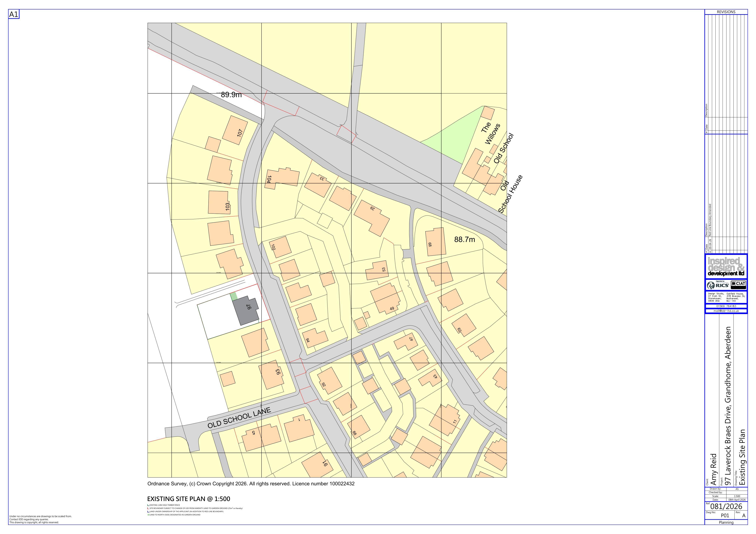Click the green garden strip beside building 97
Screen dimensions: 756x534
click(233, 296)
